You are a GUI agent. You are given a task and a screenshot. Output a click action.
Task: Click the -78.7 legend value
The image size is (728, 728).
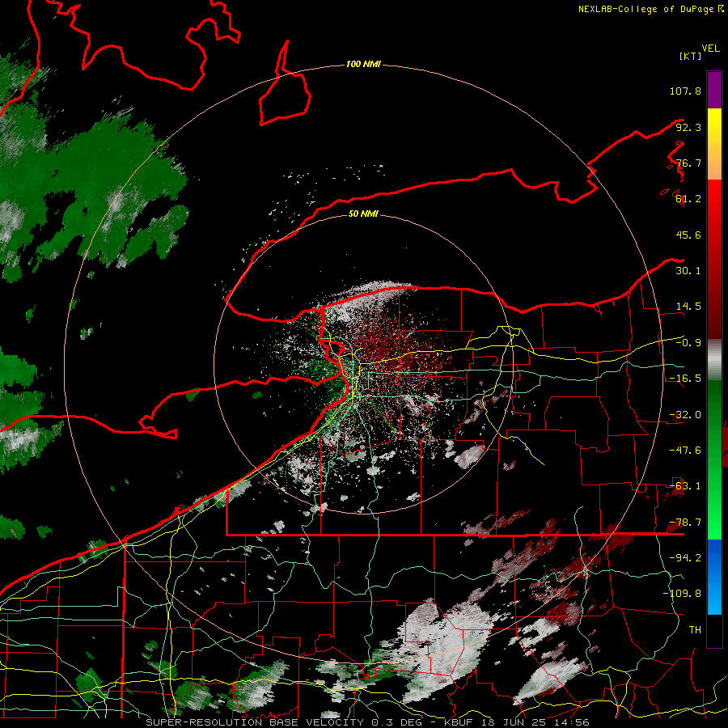pyautogui.click(x=685, y=523)
